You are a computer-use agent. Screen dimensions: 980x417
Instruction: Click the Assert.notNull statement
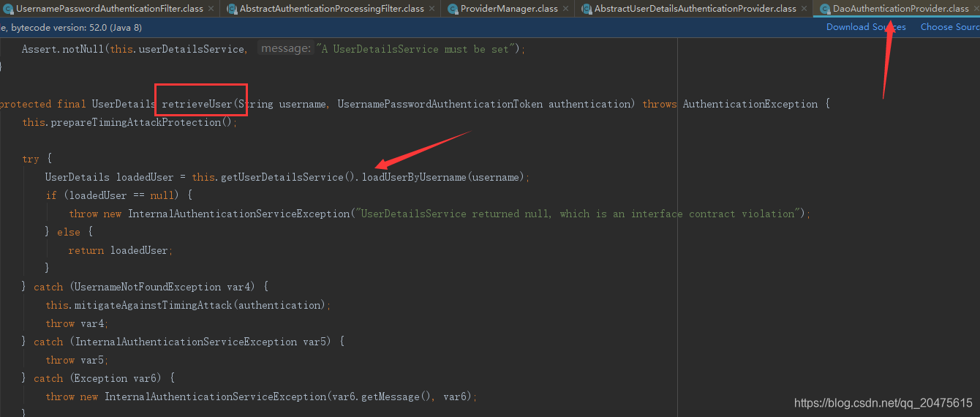pos(274,49)
